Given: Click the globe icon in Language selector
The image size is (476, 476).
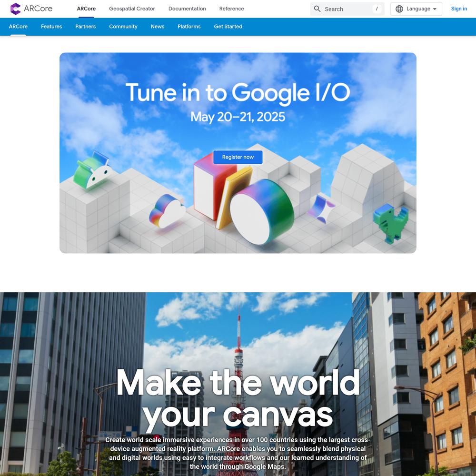Looking at the screenshot, I should pyautogui.click(x=399, y=9).
